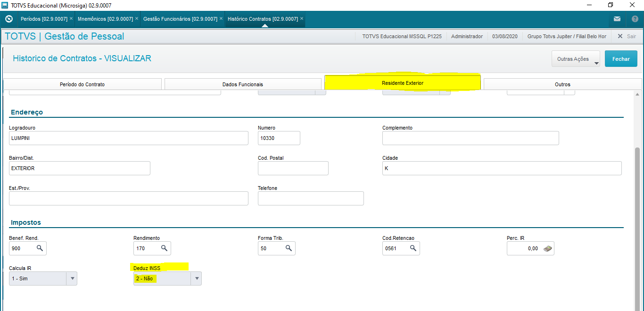Open the Período do Contrato tab
The width and height of the screenshot is (644, 311).
[x=83, y=84]
